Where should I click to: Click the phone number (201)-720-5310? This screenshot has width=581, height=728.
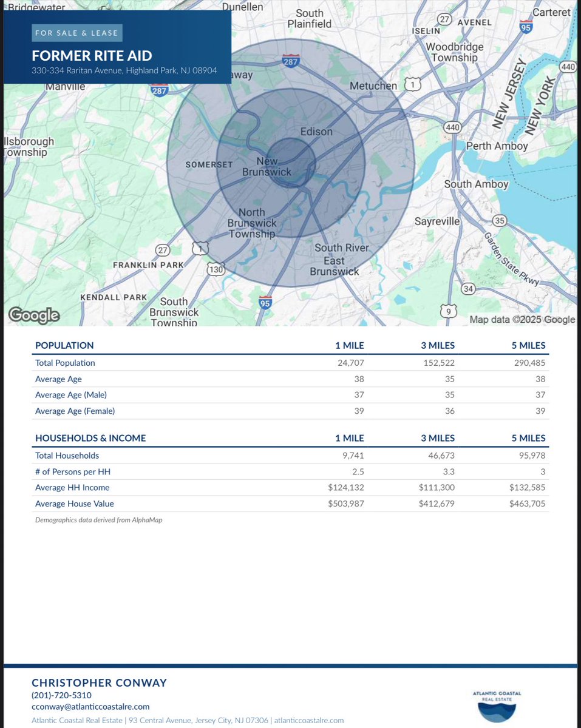click(x=61, y=695)
